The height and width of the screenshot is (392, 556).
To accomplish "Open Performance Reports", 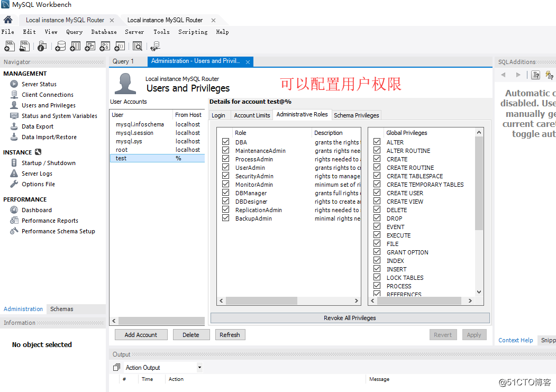I will (x=50, y=221).
